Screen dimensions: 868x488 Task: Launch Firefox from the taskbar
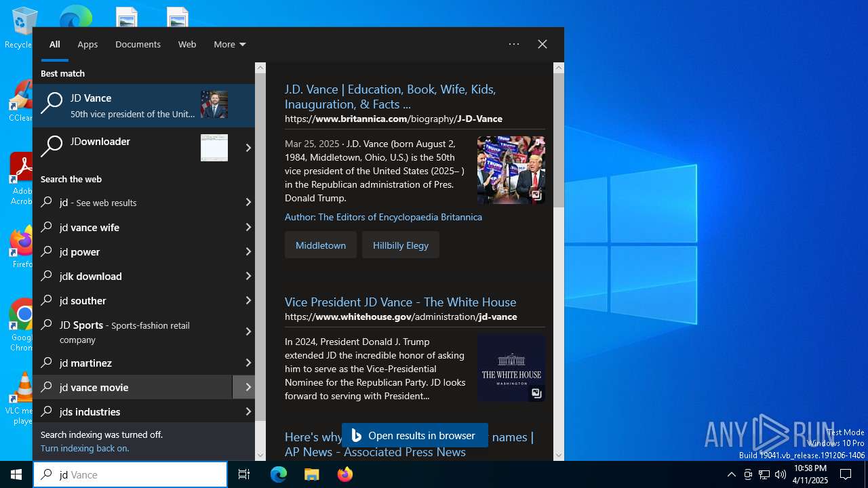pyautogui.click(x=344, y=474)
